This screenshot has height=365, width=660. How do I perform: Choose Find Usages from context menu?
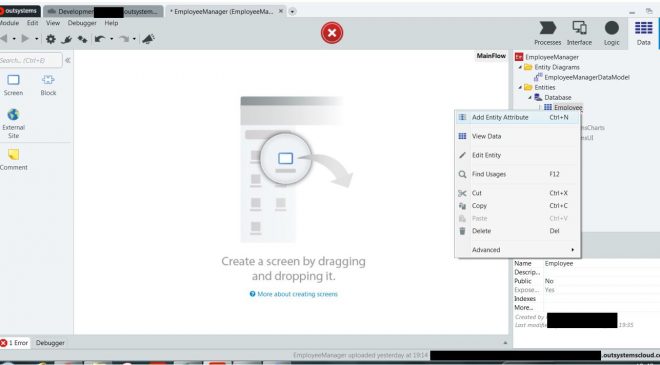518,174
